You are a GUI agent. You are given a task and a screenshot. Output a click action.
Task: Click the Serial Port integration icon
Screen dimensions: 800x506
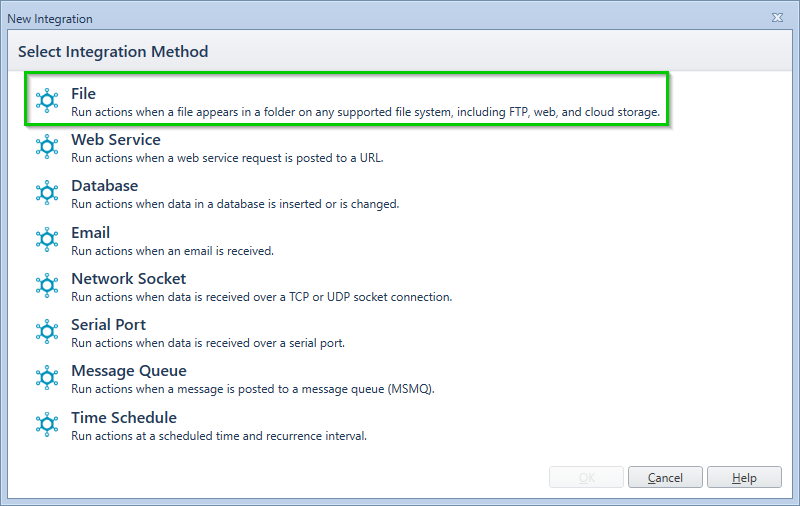click(47, 332)
